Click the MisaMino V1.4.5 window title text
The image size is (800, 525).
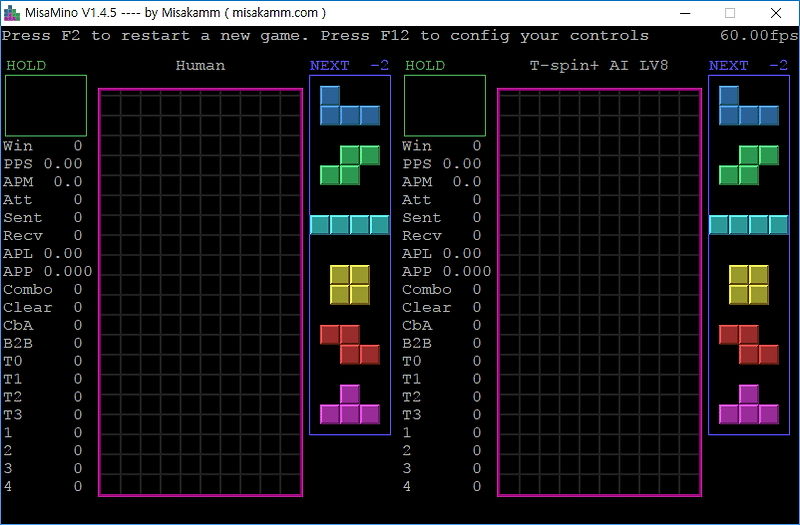[x=176, y=13]
